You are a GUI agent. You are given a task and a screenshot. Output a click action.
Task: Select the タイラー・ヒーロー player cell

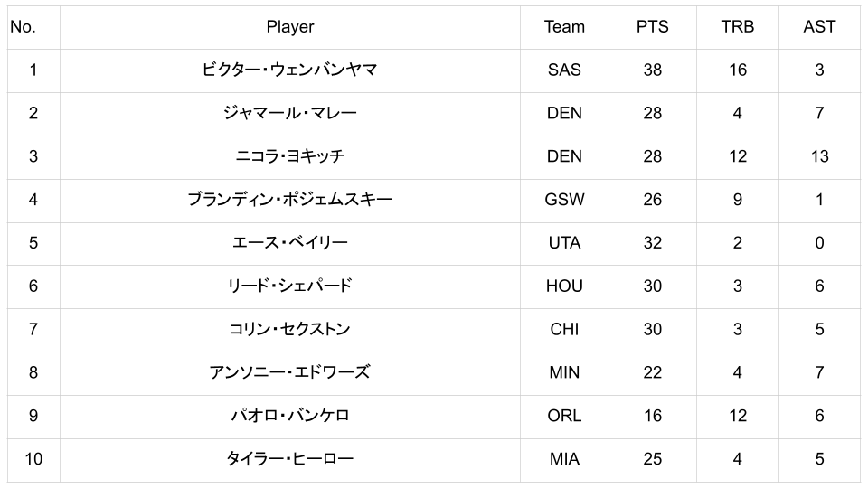pos(289,459)
